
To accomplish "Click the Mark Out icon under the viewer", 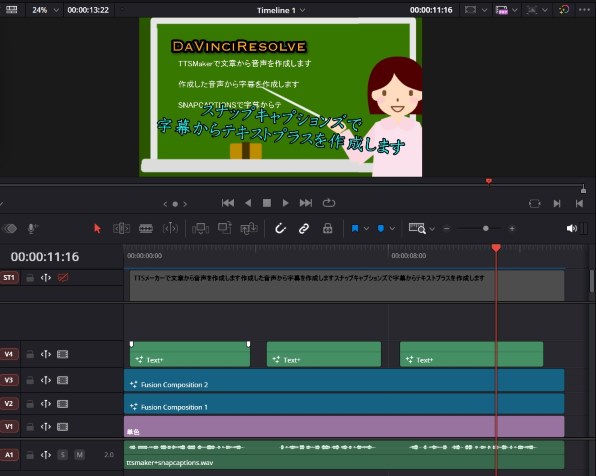I will [579, 203].
